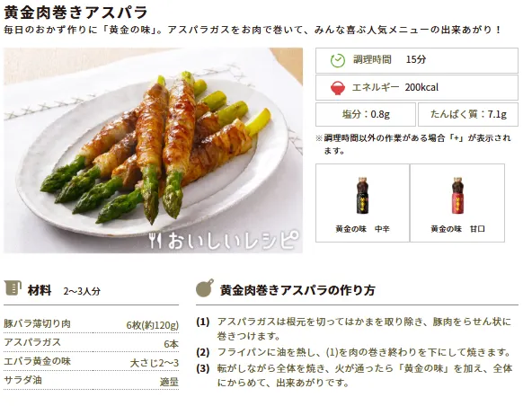
Task: Open the 黄金の味 中辛 bottle image
Action: point(362,196)
